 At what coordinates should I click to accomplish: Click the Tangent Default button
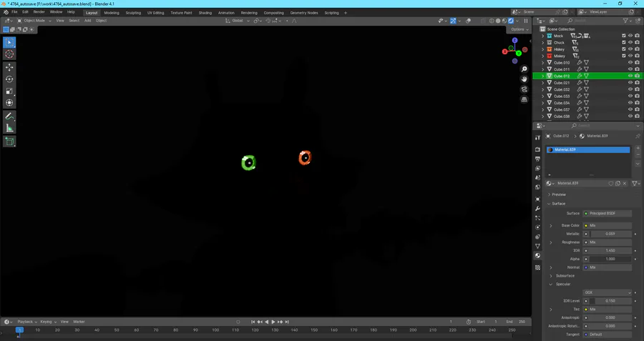point(607,335)
